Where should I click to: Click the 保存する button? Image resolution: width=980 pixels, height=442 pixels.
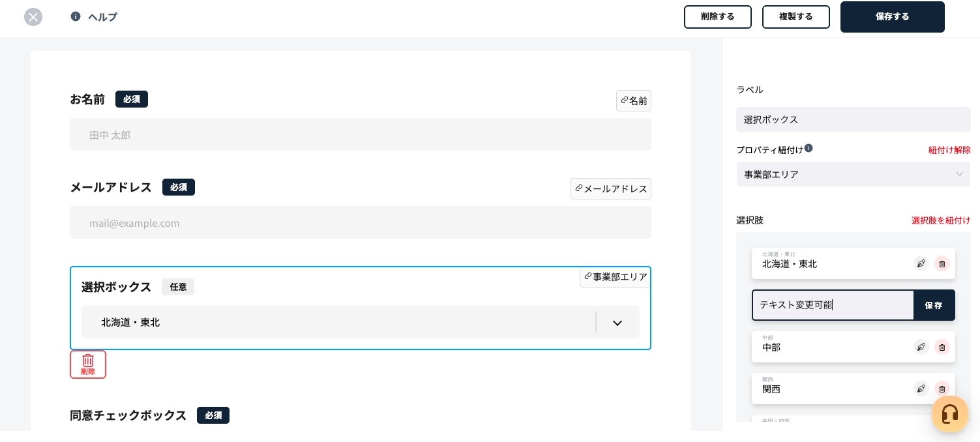tap(893, 17)
